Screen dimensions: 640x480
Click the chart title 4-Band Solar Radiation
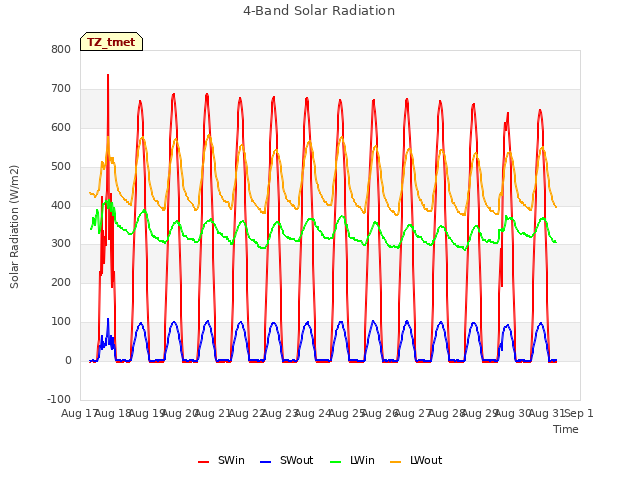coord(319,11)
